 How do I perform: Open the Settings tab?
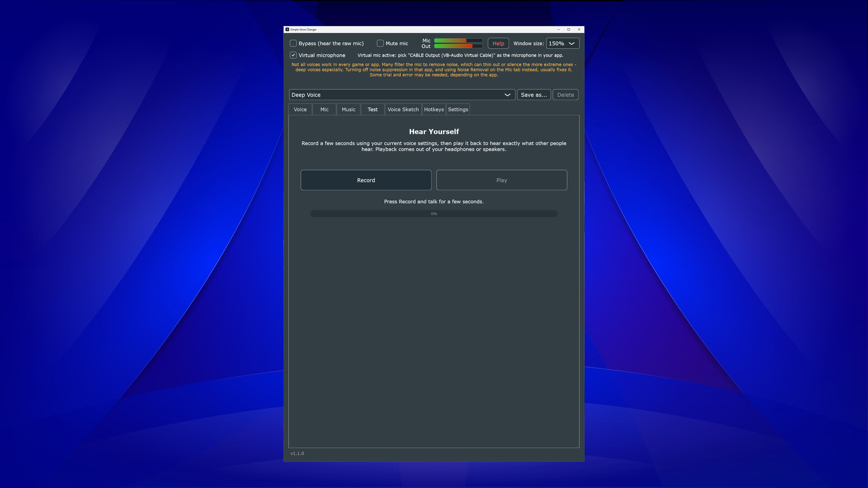(458, 109)
